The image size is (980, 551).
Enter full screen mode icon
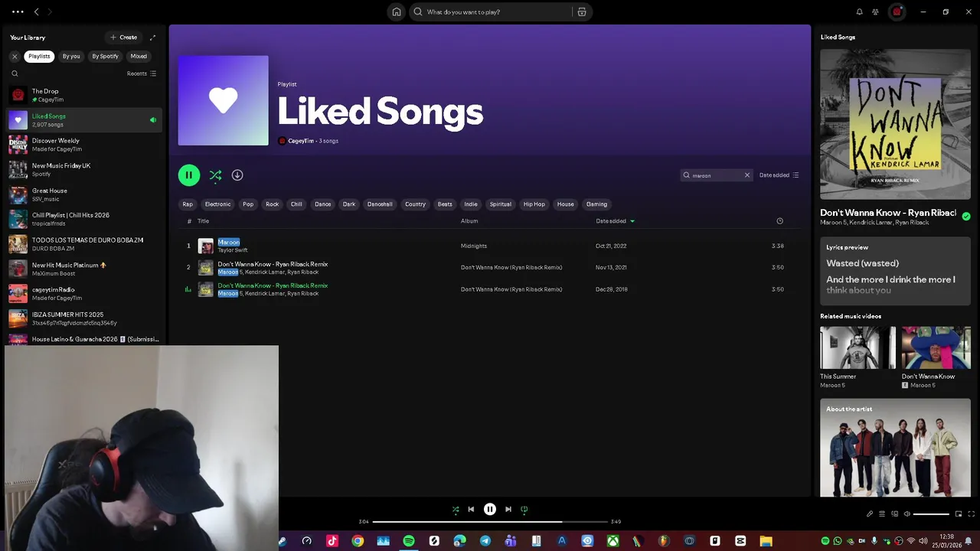point(972,514)
